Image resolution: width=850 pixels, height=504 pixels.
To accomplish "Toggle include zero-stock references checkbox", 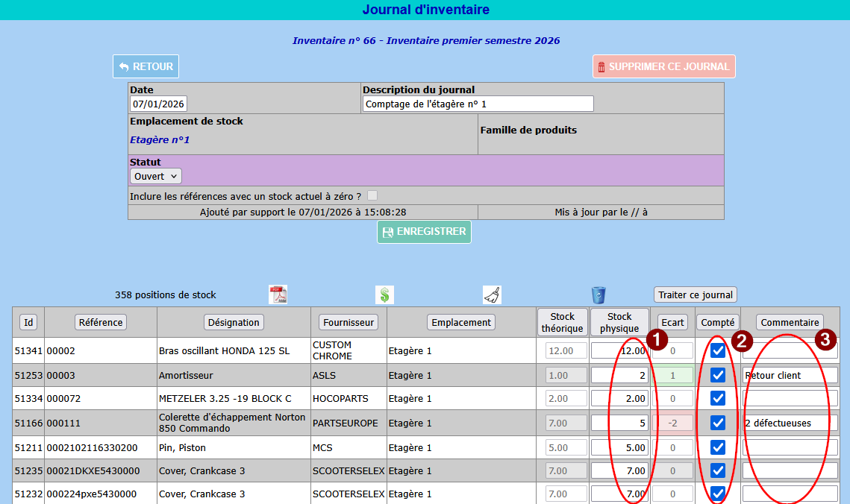I will click(372, 195).
